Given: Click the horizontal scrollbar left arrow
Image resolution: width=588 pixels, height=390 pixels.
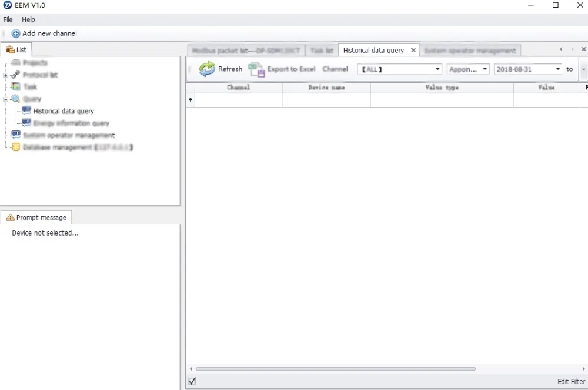Looking at the screenshot, I should point(191,369).
